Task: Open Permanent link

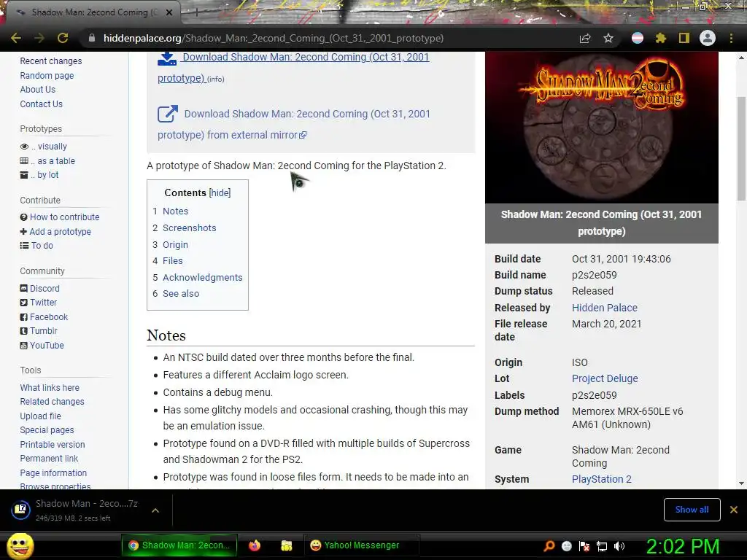Action: (49, 459)
